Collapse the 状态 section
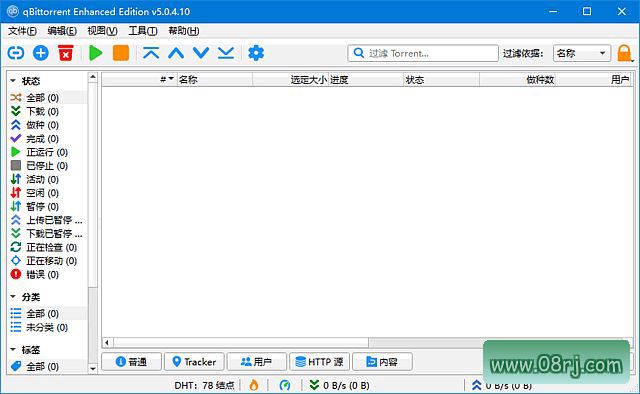The image size is (640, 394). click(x=13, y=80)
